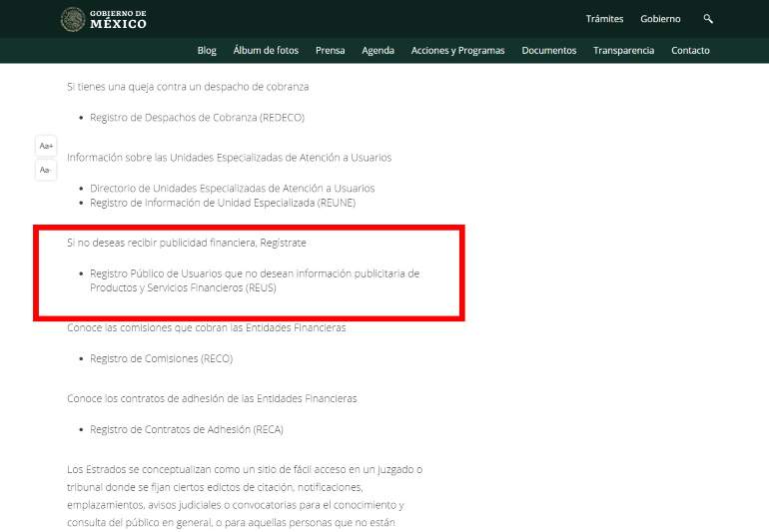Open Trámites in the top bar

point(604,19)
